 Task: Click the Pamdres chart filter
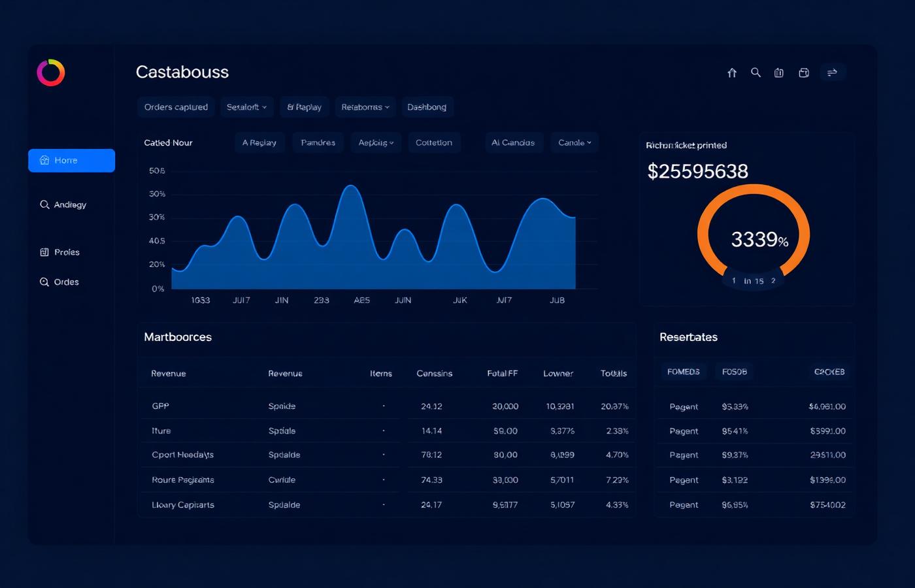(x=318, y=142)
